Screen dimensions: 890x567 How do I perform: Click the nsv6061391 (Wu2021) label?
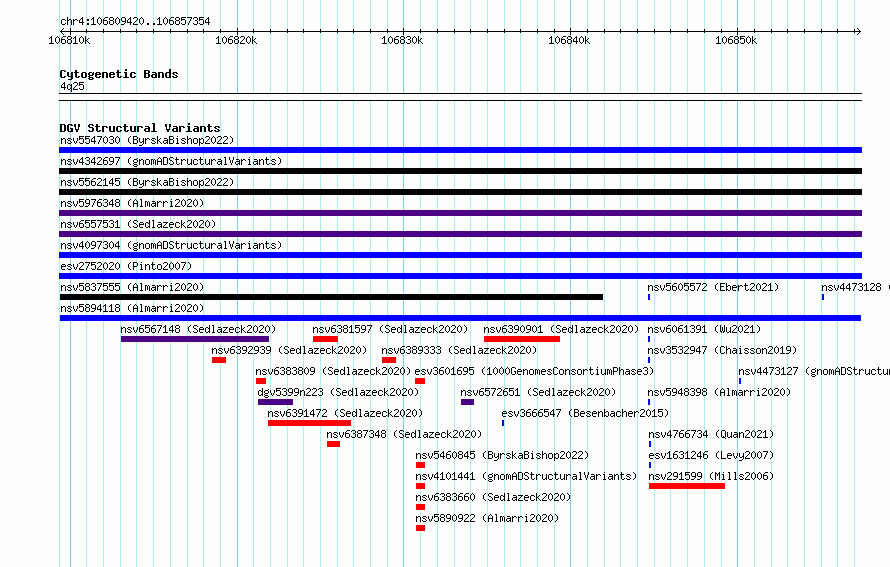(x=704, y=329)
